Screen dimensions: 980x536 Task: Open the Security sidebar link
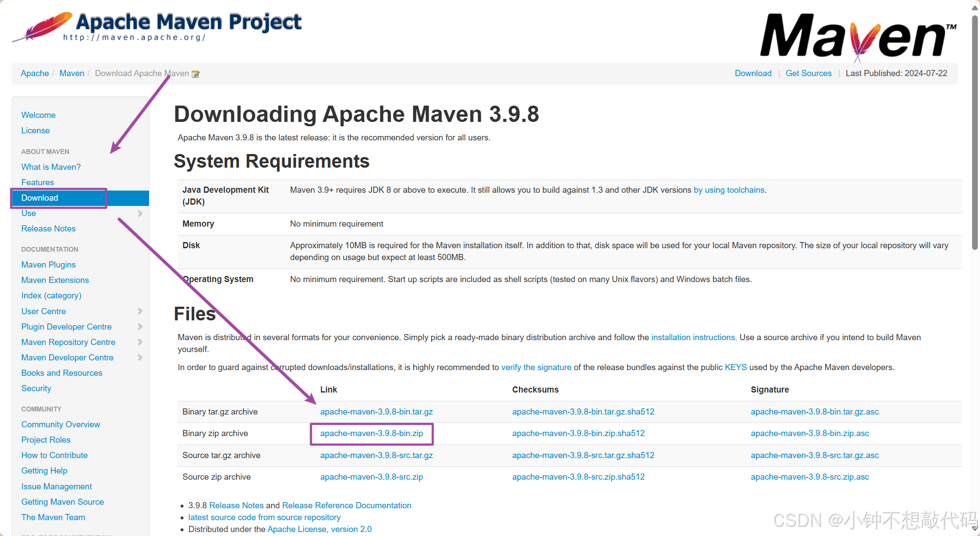tap(36, 388)
